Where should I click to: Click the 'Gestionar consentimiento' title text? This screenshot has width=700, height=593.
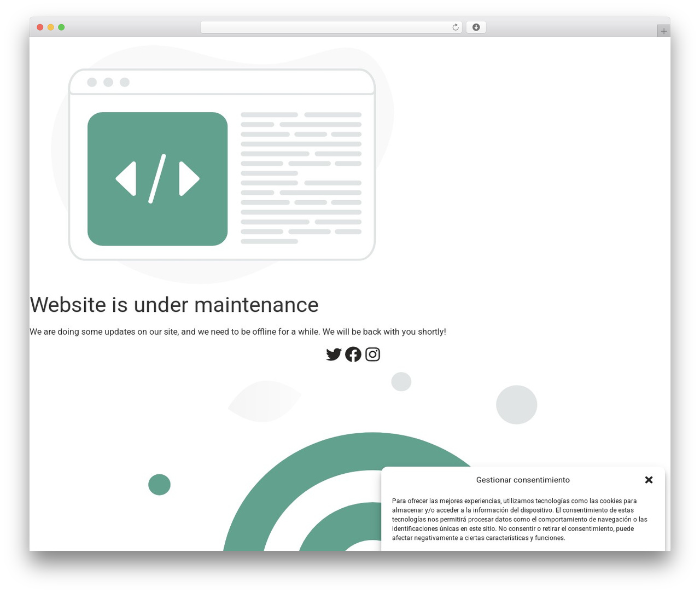[x=523, y=480]
